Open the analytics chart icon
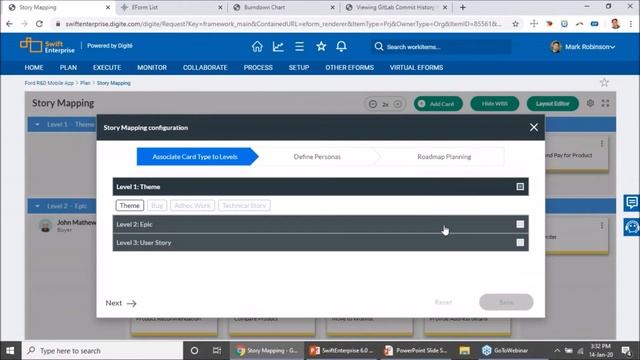Viewport: 640px width, 360px height. [278, 47]
